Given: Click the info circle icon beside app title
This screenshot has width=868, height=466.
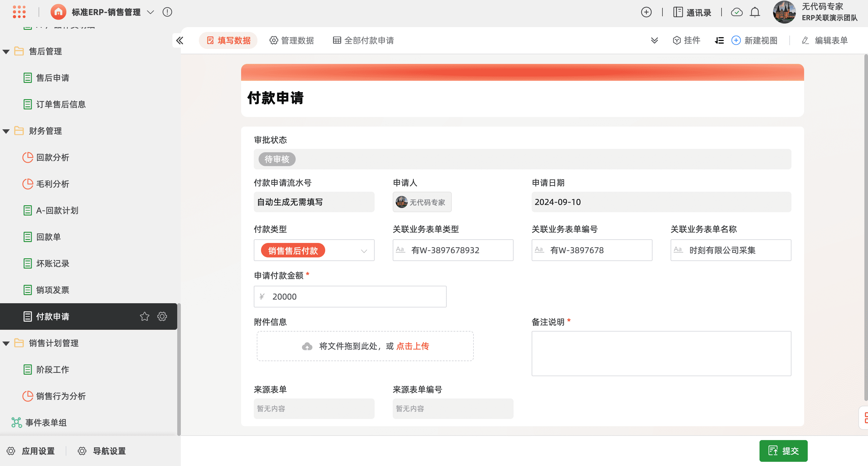Looking at the screenshot, I should [167, 12].
